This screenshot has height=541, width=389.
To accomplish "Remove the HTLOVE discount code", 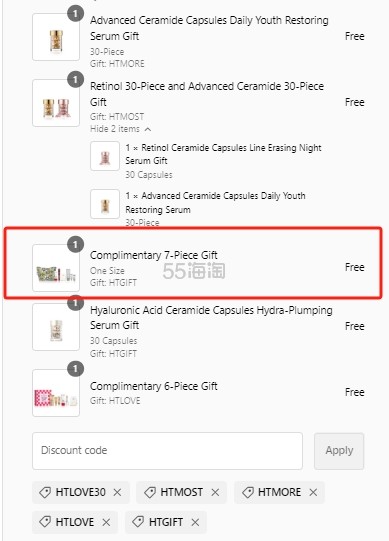I will point(106,522).
